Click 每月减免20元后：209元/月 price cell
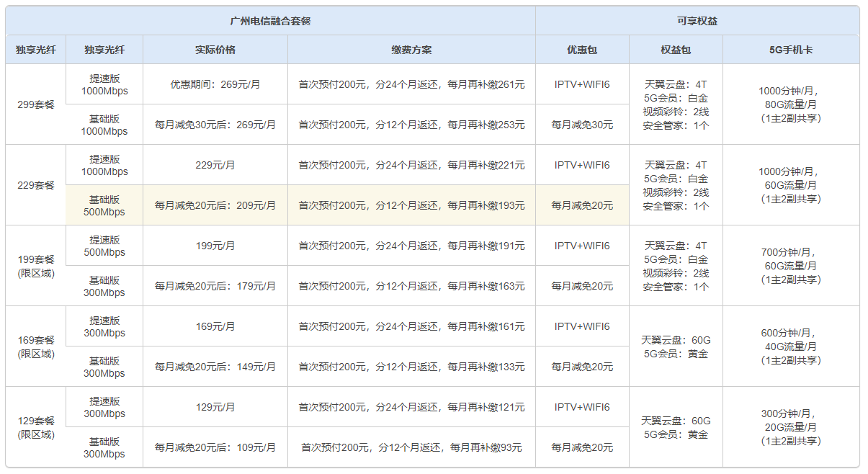Screen dimensions: 868x474 pyautogui.click(x=215, y=205)
